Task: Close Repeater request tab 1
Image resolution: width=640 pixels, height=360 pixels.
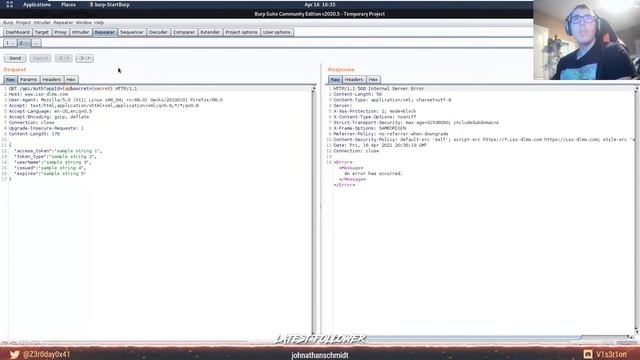Action: click(13, 43)
